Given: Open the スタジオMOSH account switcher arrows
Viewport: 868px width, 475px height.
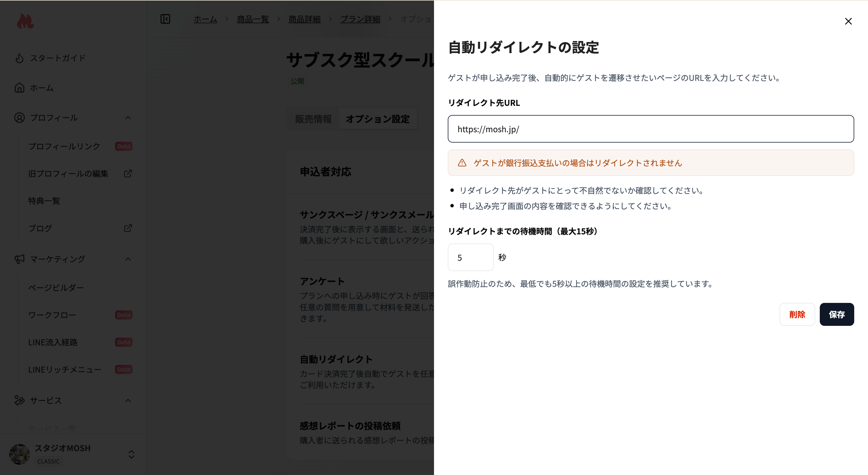Looking at the screenshot, I should [x=131, y=454].
